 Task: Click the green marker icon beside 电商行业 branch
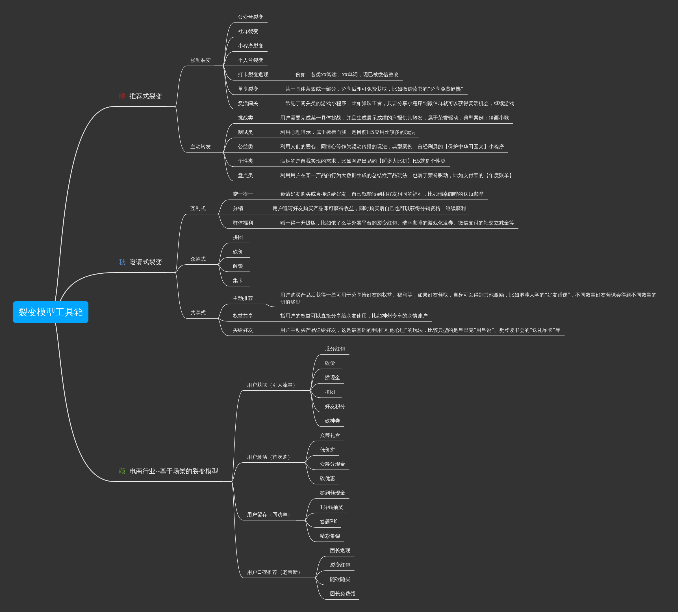point(122,471)
